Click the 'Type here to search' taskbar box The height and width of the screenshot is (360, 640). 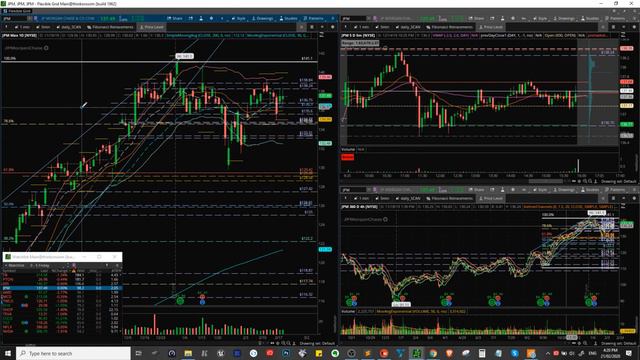[x=73, y=353]
